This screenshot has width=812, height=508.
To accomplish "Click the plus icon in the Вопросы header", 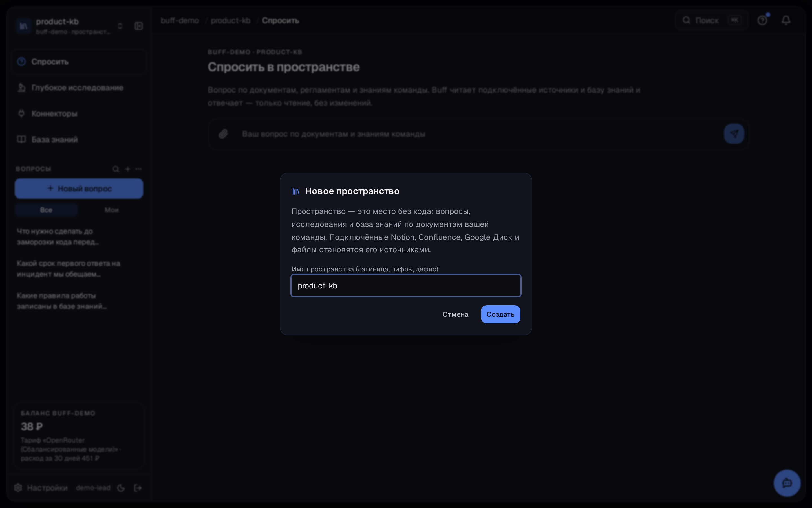I will point(127,169).
